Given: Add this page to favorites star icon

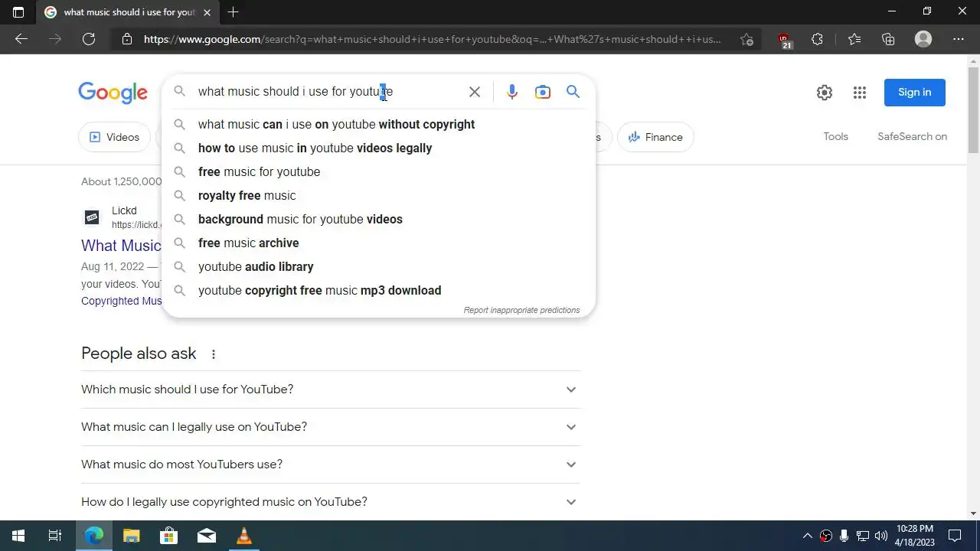Looking at the screenshot, I should (x=746, y=39).
